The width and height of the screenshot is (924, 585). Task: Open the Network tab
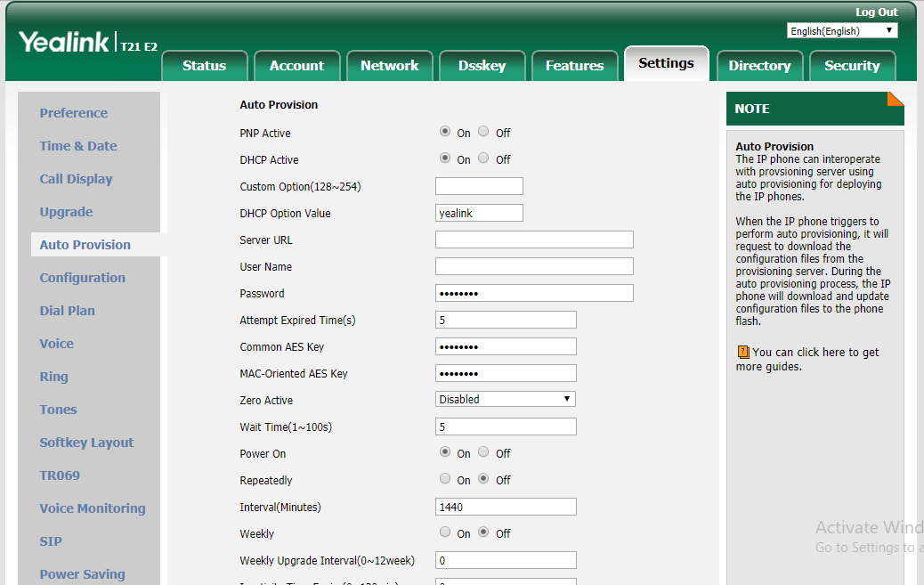(x=390, y=66)
